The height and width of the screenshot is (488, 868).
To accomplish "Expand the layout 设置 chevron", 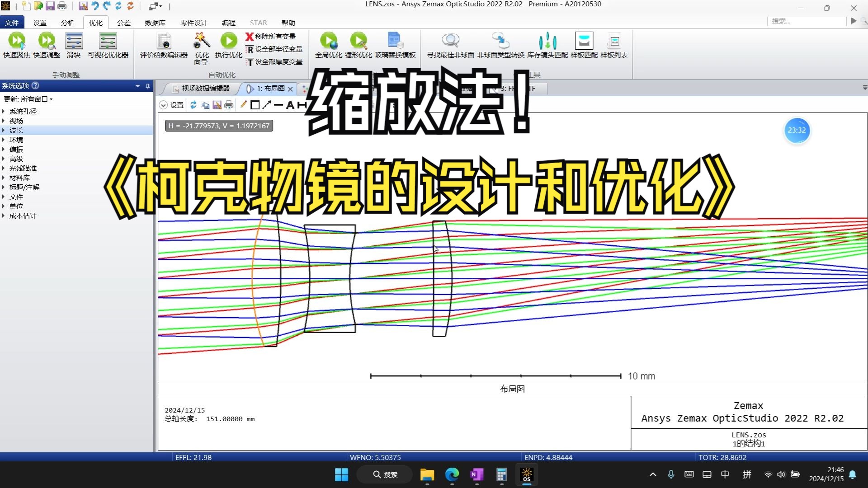I will [x=163, y=105].
